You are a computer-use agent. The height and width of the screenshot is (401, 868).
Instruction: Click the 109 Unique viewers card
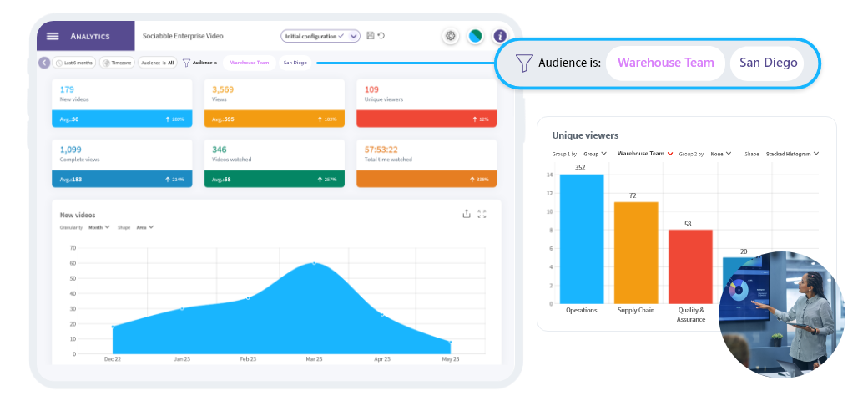(426, 103)
